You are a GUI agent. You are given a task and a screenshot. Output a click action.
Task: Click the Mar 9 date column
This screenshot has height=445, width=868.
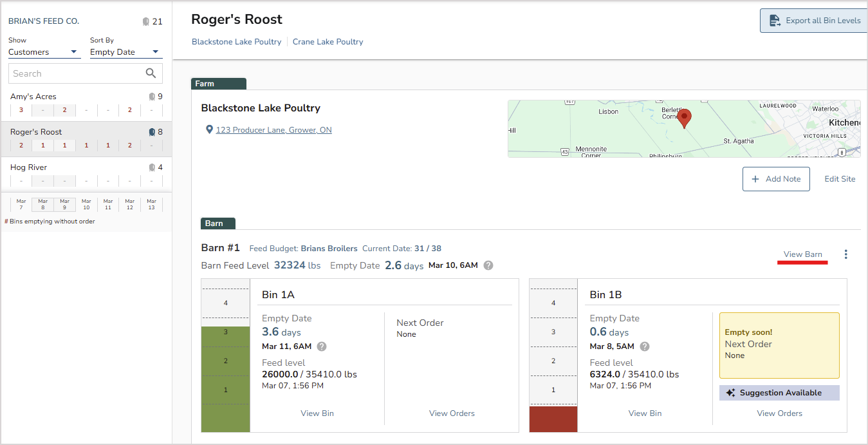[64, 205]
